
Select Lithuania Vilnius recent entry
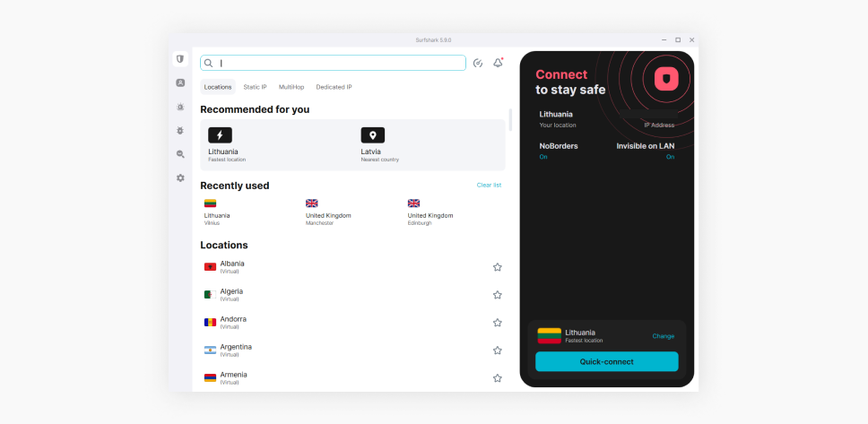point(217,211)
